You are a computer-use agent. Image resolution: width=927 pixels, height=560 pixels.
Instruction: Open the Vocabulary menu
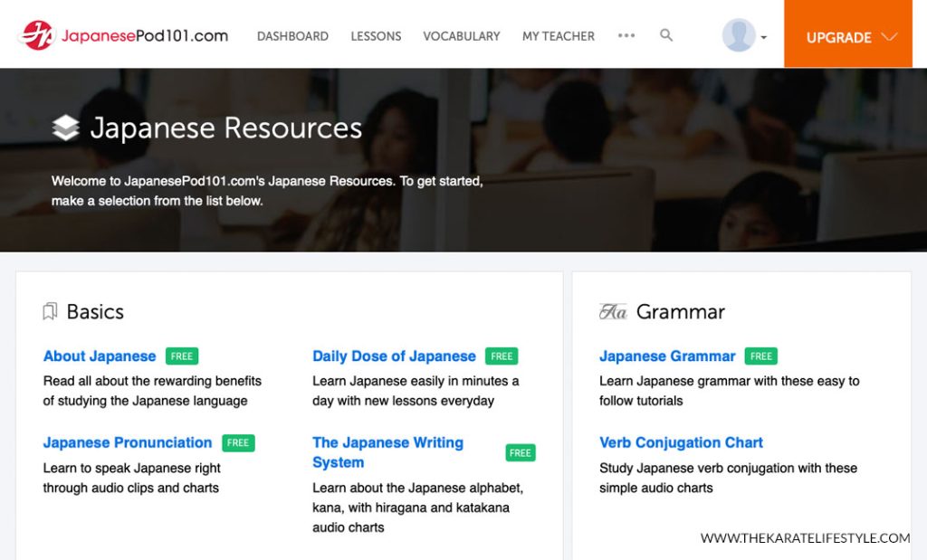[x=462, y=36]
